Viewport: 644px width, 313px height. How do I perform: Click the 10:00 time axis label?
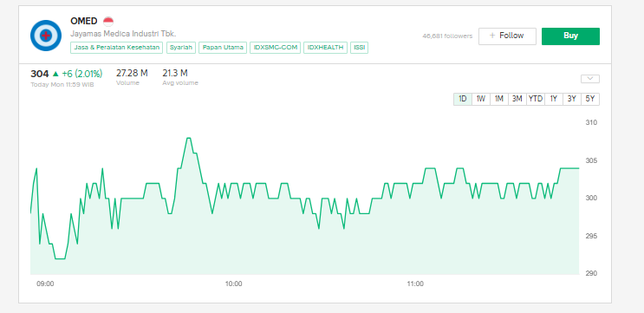coord(234,284)
